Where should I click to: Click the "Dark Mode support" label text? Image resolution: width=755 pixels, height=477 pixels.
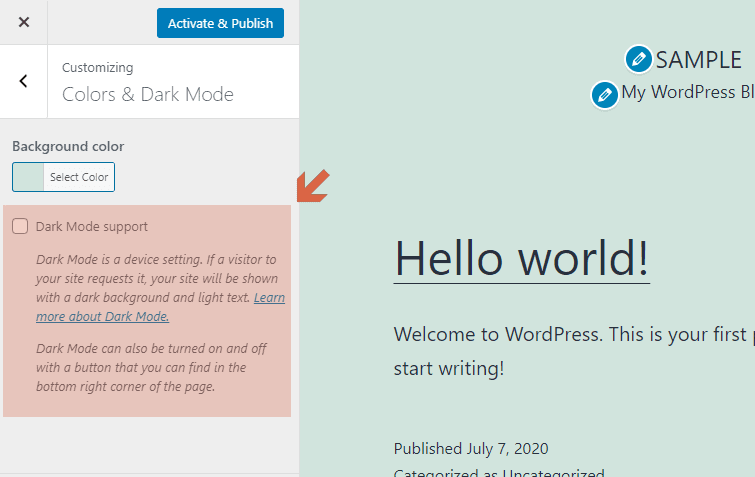pyautogui.click(x=91, y=227)
